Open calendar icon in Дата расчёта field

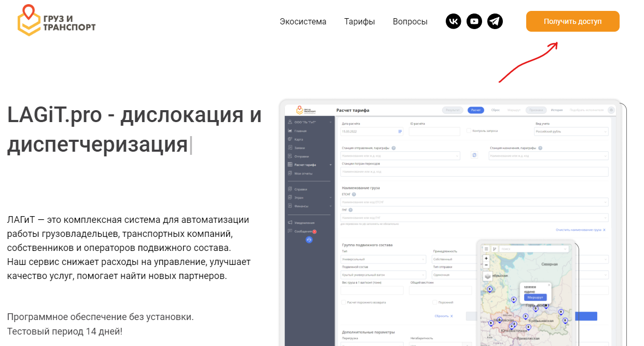[x=400, y=131]
